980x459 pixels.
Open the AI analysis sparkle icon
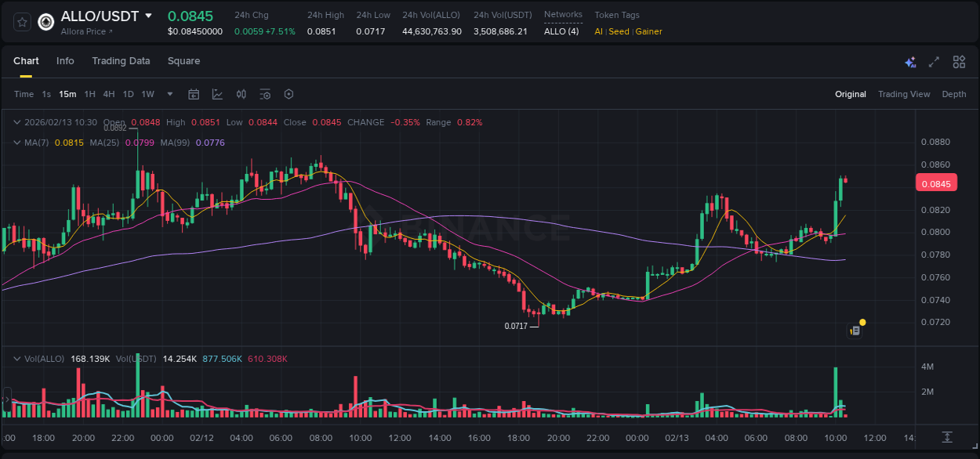910,61
